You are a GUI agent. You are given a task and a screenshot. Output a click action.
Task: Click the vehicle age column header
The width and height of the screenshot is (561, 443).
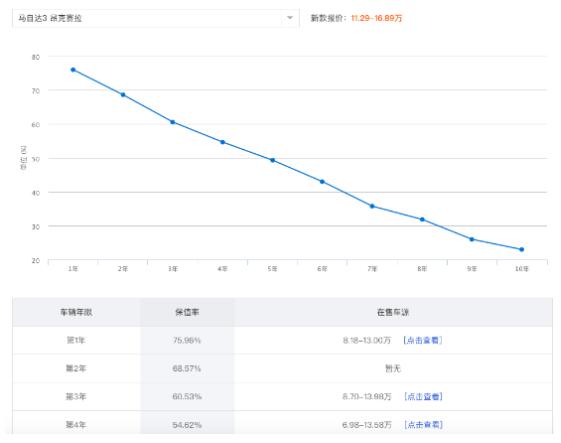click(x=76, y=312)
